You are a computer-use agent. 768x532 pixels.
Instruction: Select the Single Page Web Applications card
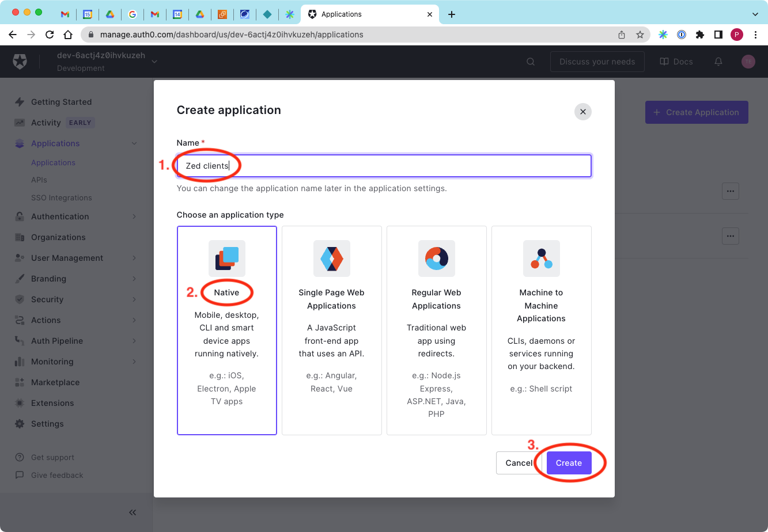click(x=332, y=330)
